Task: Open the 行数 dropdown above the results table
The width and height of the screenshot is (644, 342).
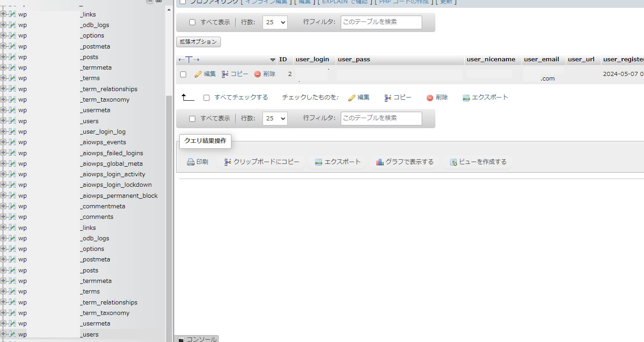Action: (x=275, y=22)
